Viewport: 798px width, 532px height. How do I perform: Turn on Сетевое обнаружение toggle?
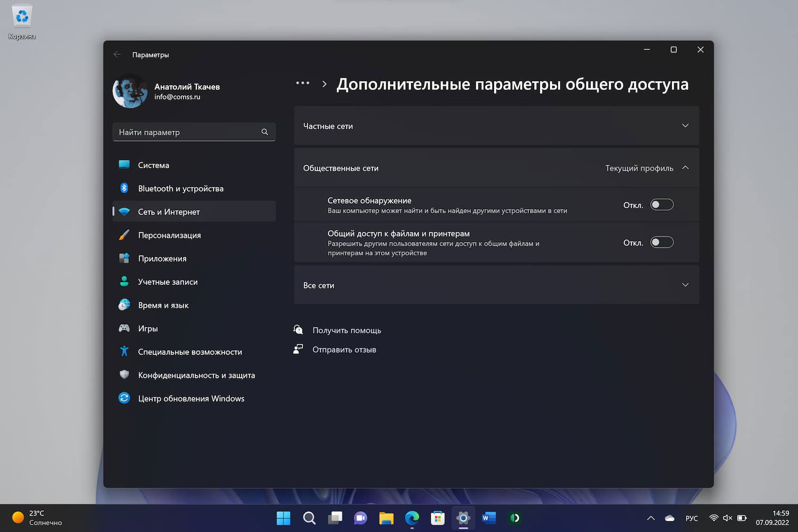click(x=662, y=205)
